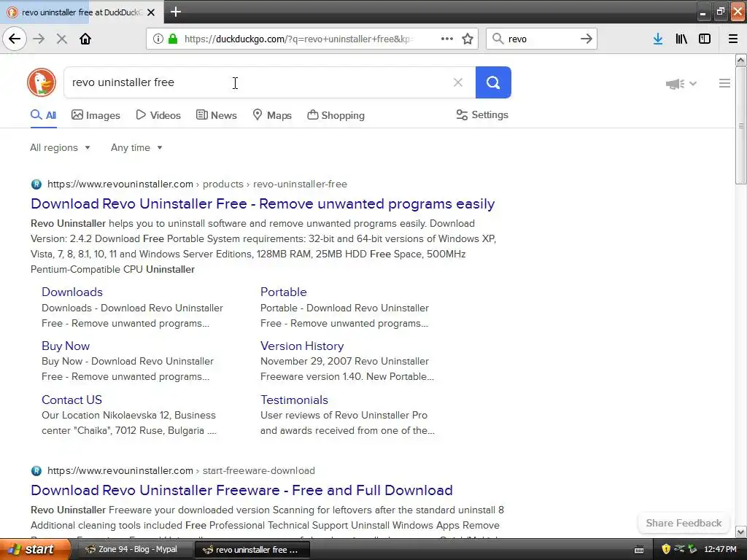Viewport: 747px width, 560px height.
Task: Open the browser library
Action: [x=681, y=39]
